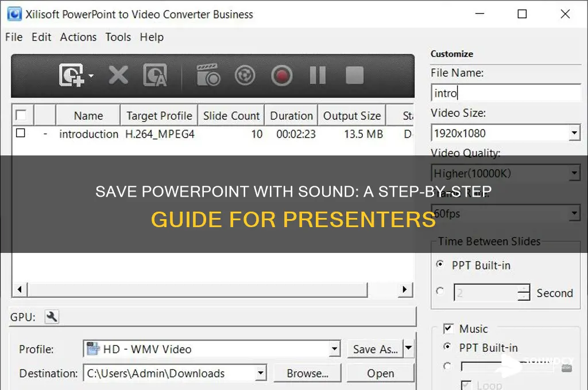The height and width of the screenshot is (390, 588).
Task: Click the Save As... button
Action: pos(376,349)
